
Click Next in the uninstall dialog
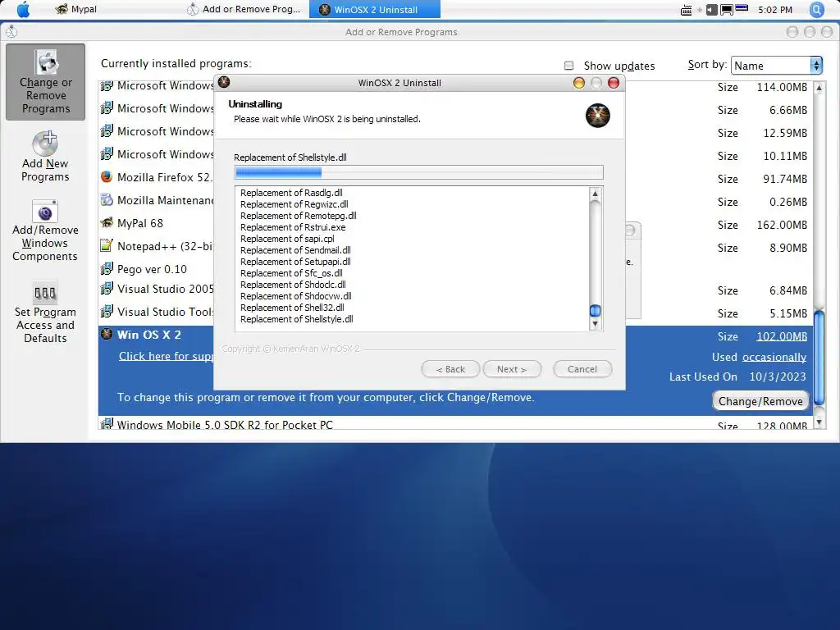pyautogui.click(x=512, y=369)
